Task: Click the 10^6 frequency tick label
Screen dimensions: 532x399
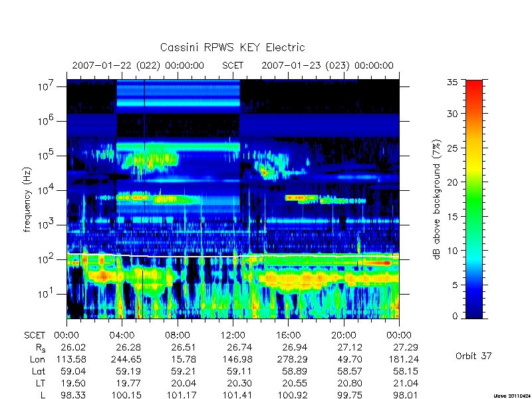Action: click(47, 121)
